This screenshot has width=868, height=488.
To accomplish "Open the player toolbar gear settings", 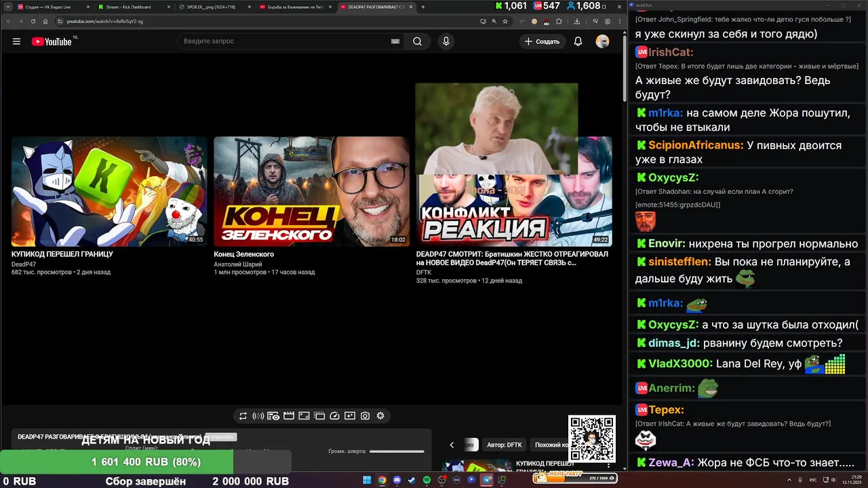I will click(380, 416).
